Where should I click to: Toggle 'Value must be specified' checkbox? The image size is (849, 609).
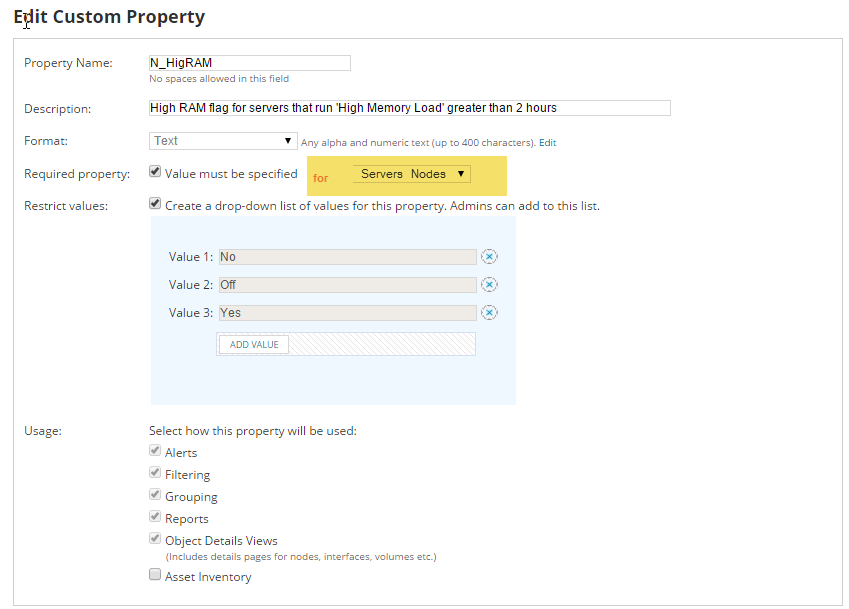(x=155, y=172)
